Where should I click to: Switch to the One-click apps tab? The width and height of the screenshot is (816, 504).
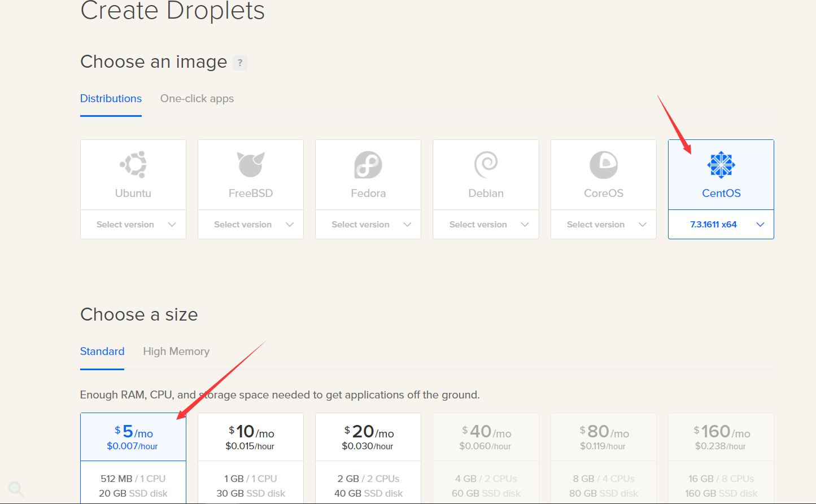[x=197, y=99]
